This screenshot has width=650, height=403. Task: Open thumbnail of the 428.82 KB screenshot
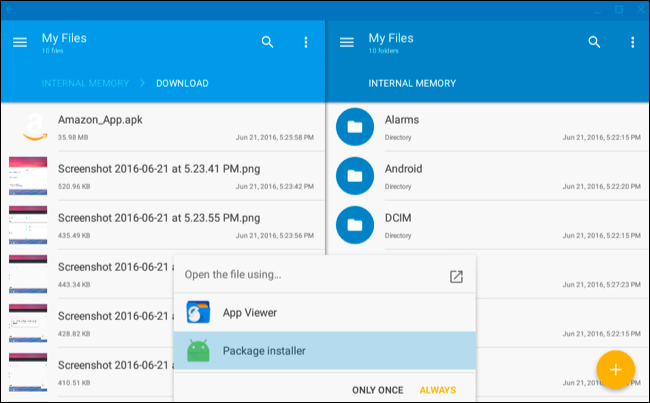pos(28,323)
